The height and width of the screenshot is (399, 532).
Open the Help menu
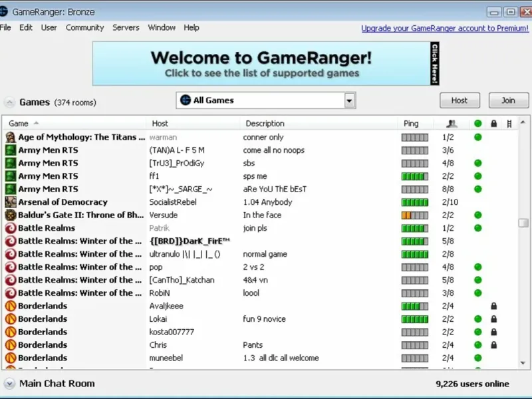click(192, 28)
